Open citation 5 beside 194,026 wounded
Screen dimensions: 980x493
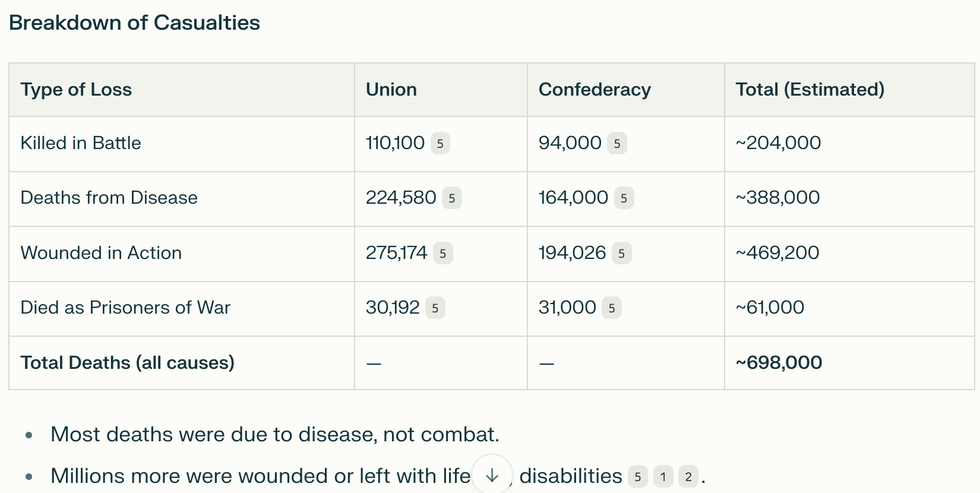621,253
